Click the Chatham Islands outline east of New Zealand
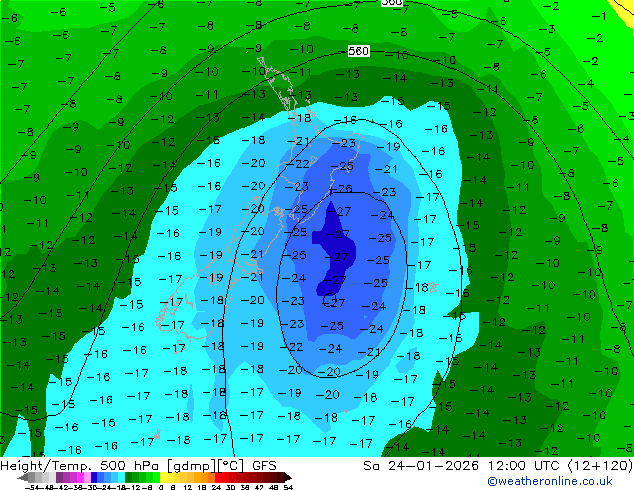The width and height of the screenshot is (634, 490). pyautogui.click(x=433, y=287)
